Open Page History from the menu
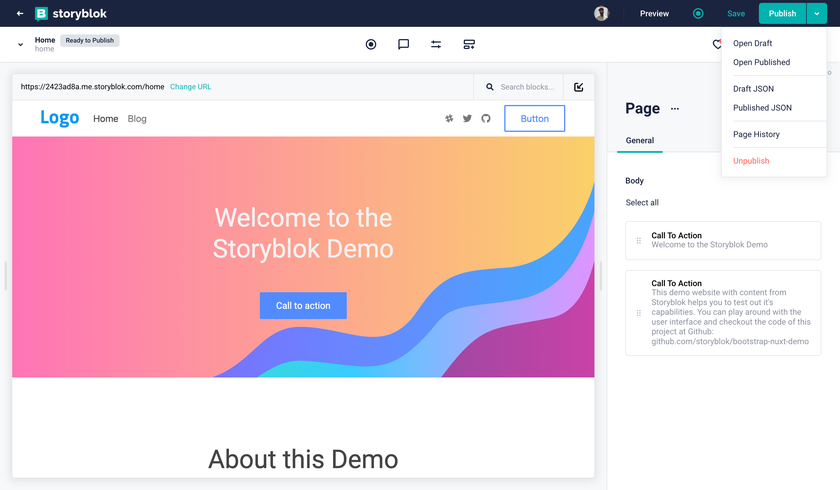 (x=756, y=134)
